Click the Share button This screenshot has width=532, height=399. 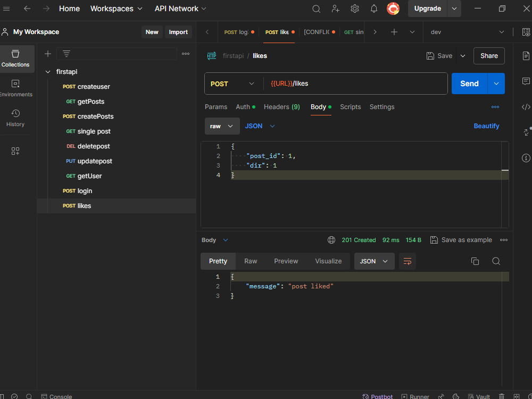[x=489, y=56]
